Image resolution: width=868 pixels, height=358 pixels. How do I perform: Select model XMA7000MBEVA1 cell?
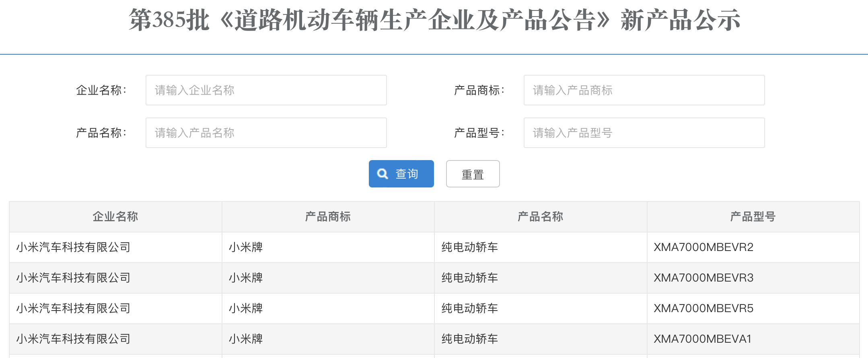(702, 339)
